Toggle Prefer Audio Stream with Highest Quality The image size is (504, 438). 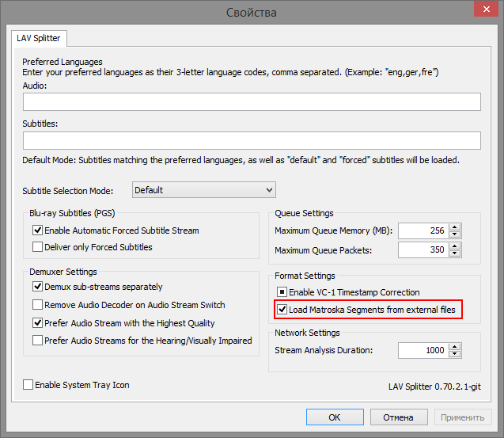[38, 323]
